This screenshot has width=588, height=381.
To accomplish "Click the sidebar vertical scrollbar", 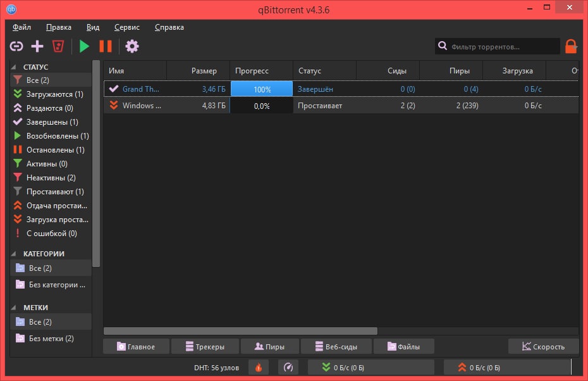I will 96,163.
